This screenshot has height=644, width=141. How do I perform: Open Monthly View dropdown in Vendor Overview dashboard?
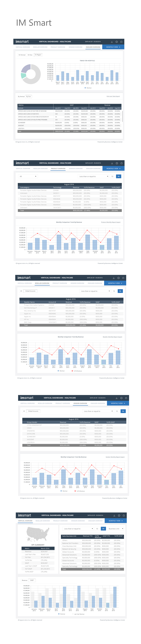(x=118, y=403)
